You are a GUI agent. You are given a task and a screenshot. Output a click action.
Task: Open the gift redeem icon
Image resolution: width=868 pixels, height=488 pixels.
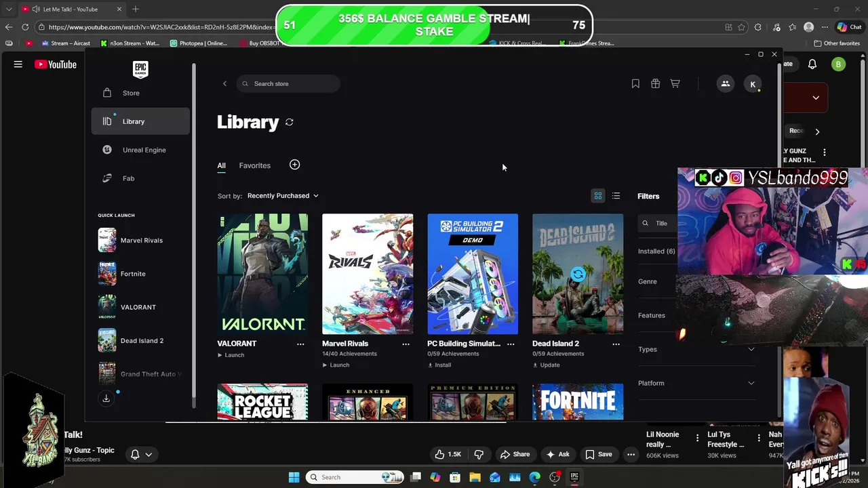655,83
